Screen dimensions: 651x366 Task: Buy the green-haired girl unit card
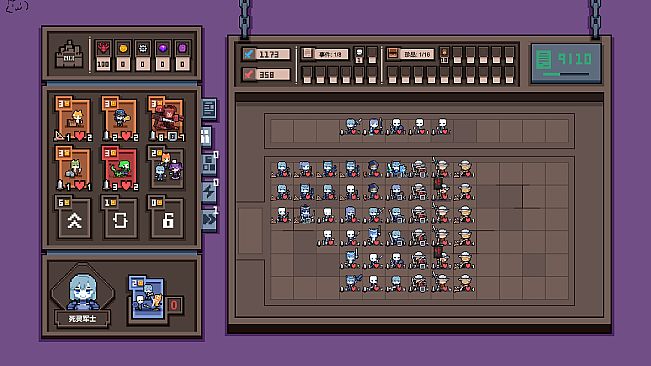[x=73, y=168]
